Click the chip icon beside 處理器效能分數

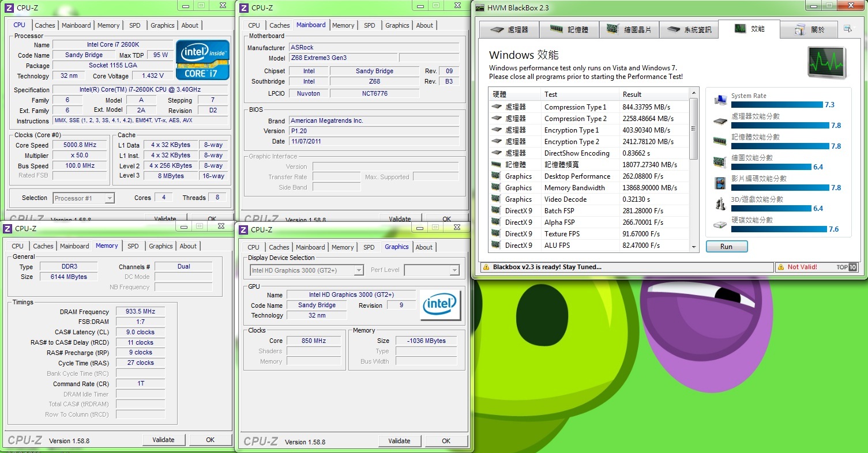[x=720, y=121]
